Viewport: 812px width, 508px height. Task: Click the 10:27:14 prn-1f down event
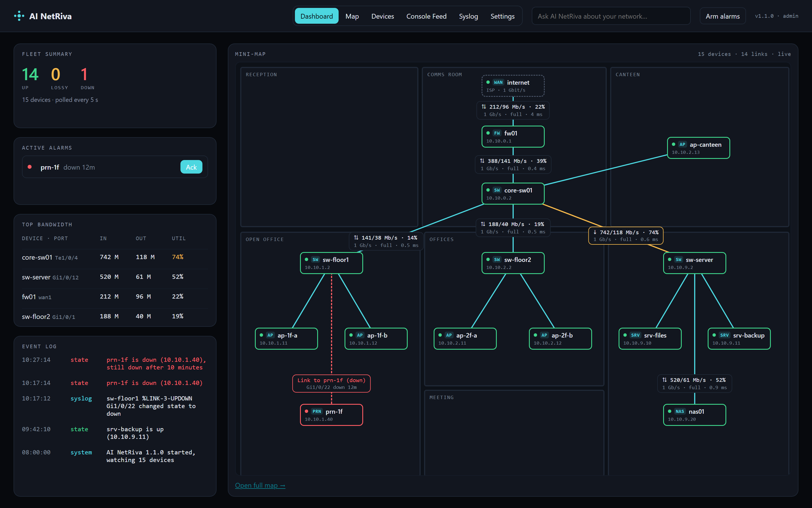tap(115, 364)
